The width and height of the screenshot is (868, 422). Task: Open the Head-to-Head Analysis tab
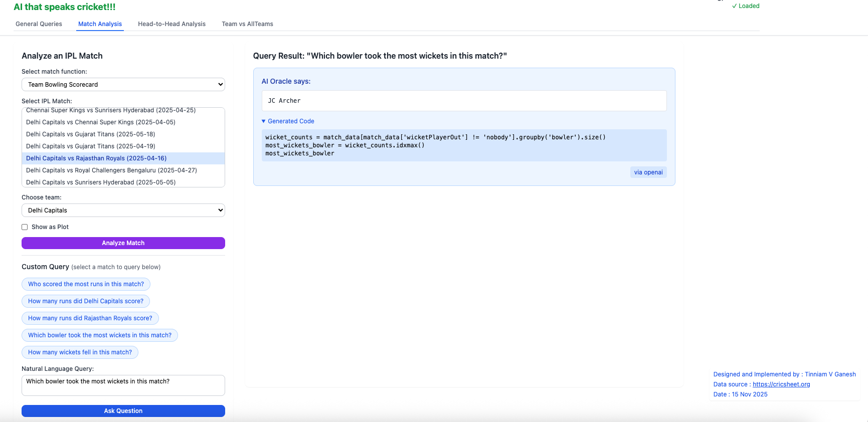(x=171, y=24)
